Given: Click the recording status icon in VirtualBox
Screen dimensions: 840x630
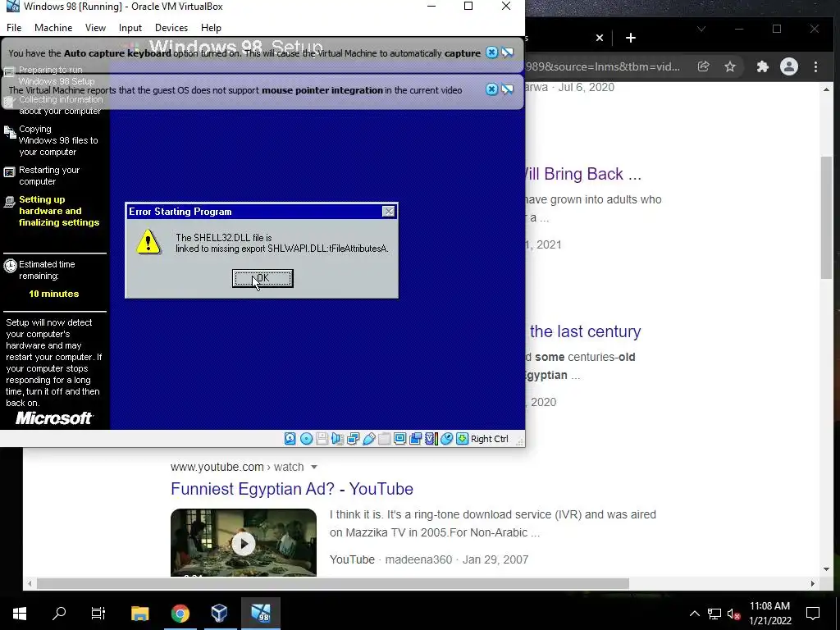Looking at the screenshot, I should click(415, 439).
